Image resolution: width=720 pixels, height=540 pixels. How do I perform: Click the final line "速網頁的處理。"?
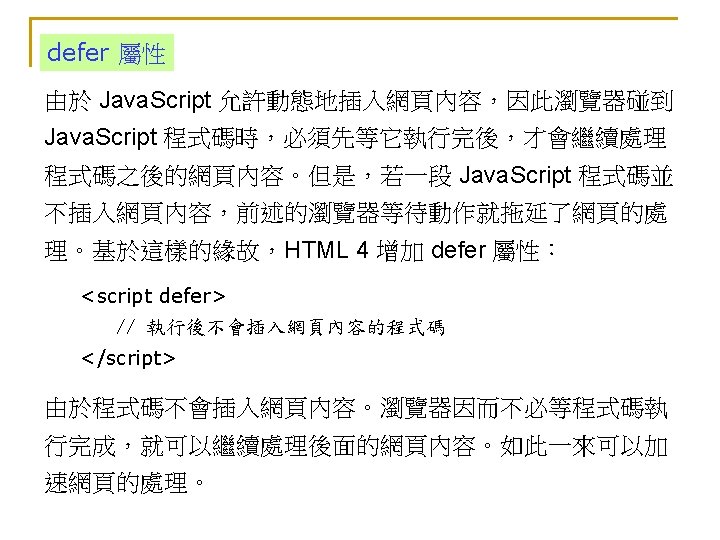tap(124, 483)
